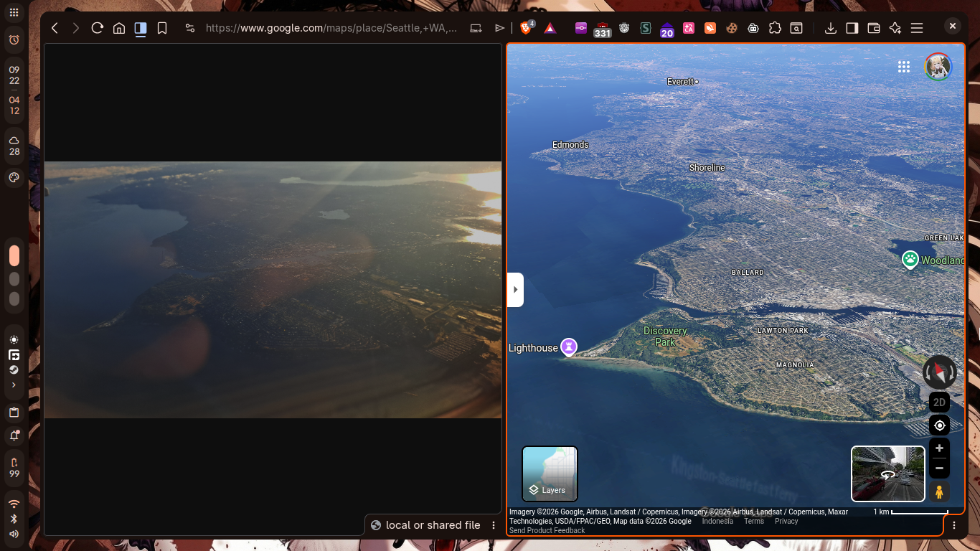Open the Privacy link in map footer
Image resolution: width=980 pixels, height=551 pixels.
[786, 521]
